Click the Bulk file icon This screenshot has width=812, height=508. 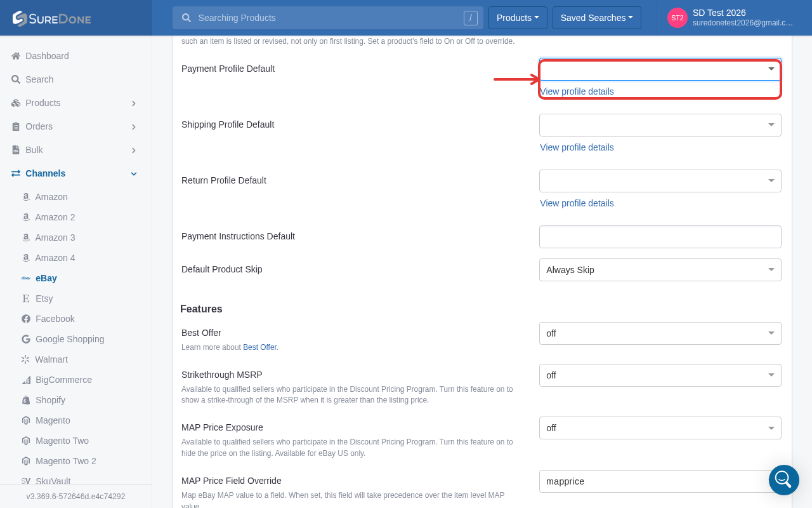(16, 150)
